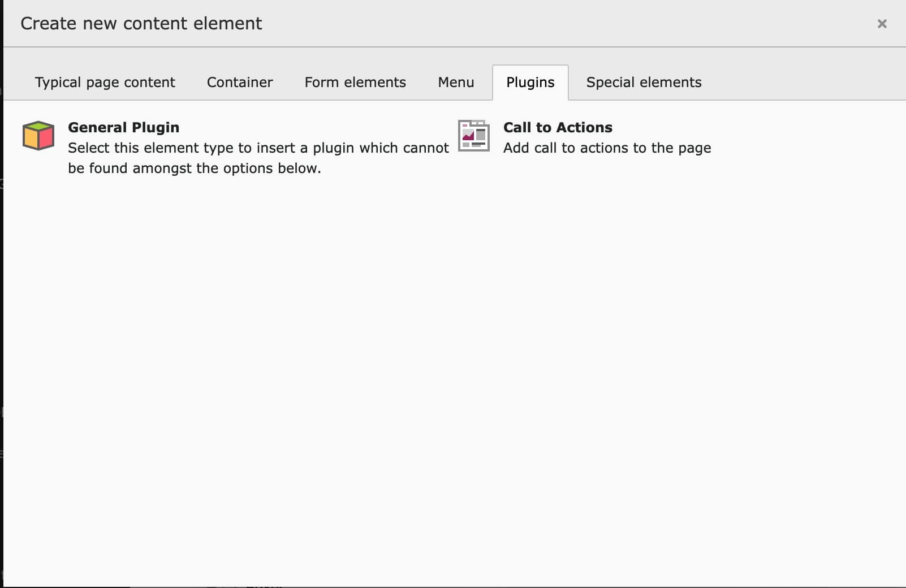This screenshot has height=588, width=906.
Task: Switch to the Typical page content tab
Action: [x=105, y=82]
